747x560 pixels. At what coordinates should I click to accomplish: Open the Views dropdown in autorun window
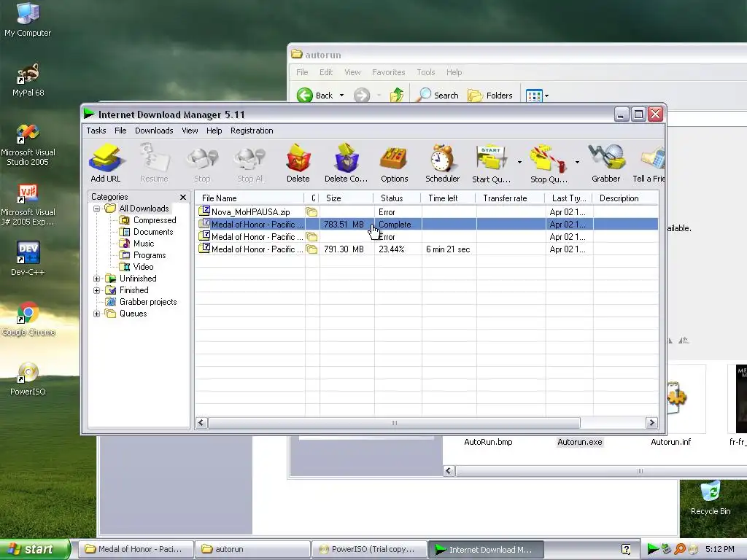coord(547,96)
